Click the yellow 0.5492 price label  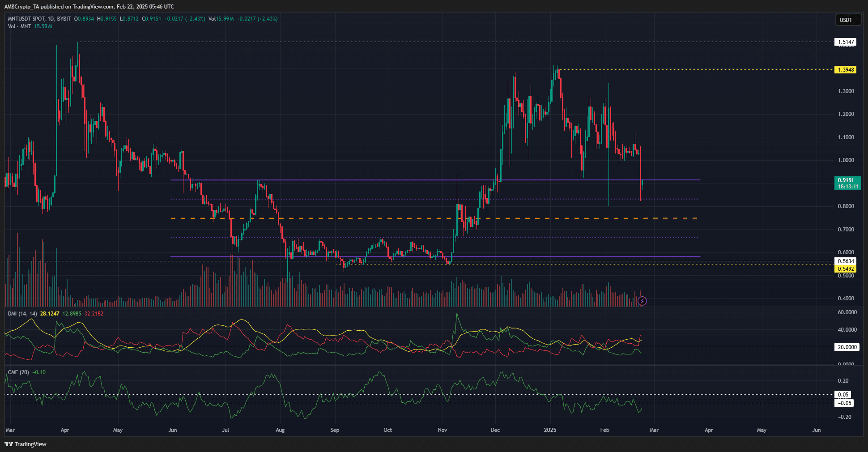[x=845, y=269]
